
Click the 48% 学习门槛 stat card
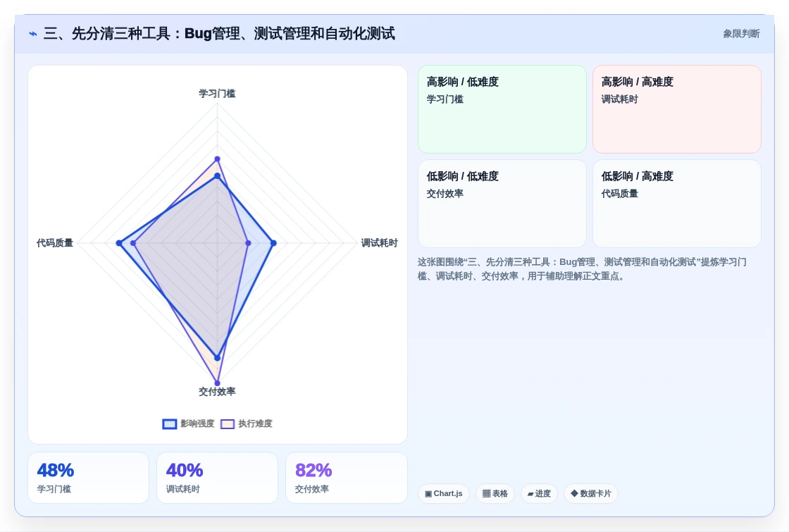[x=89, y=478]
